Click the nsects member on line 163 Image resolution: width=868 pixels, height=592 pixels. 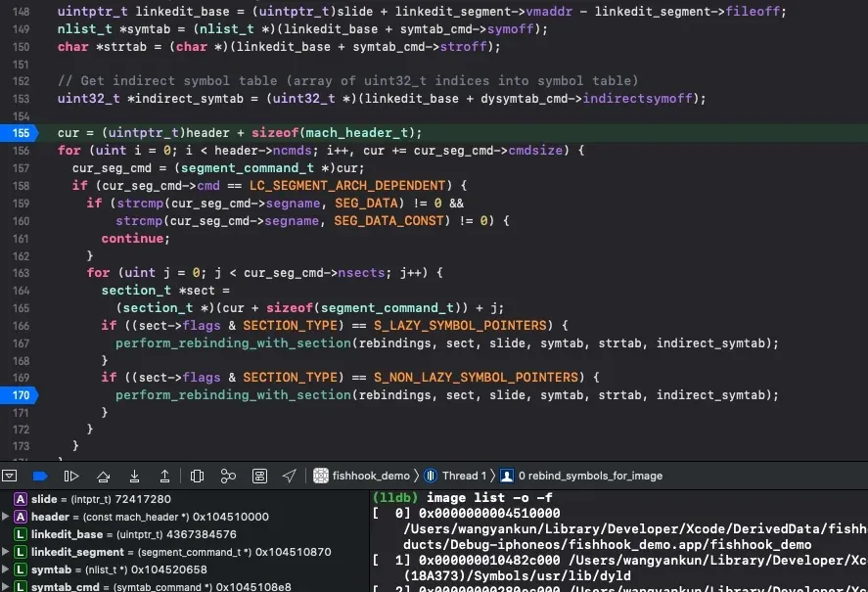coord(361,273)
